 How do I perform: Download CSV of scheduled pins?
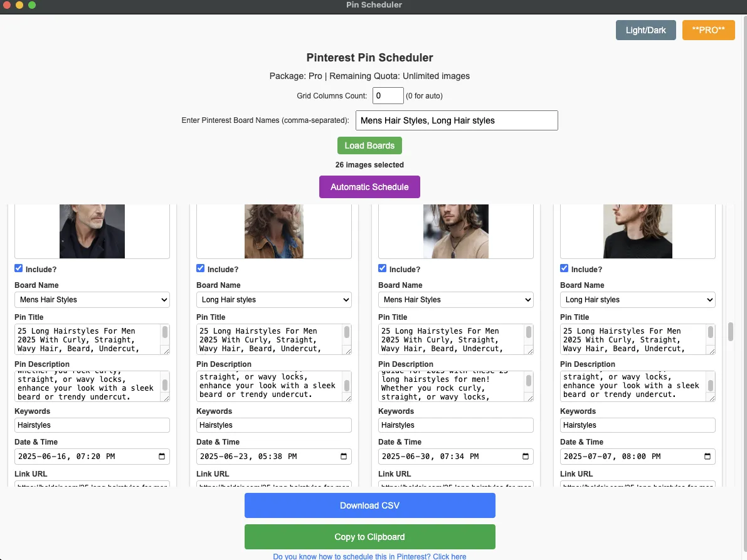(x=369, y=505)
